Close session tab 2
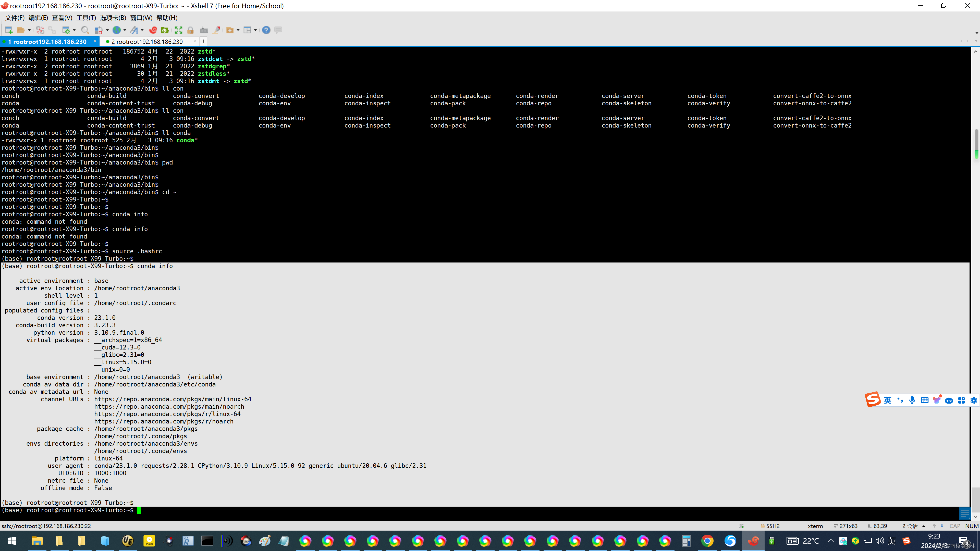The height and width of the screenshot is (551, 980). point(195,41)
